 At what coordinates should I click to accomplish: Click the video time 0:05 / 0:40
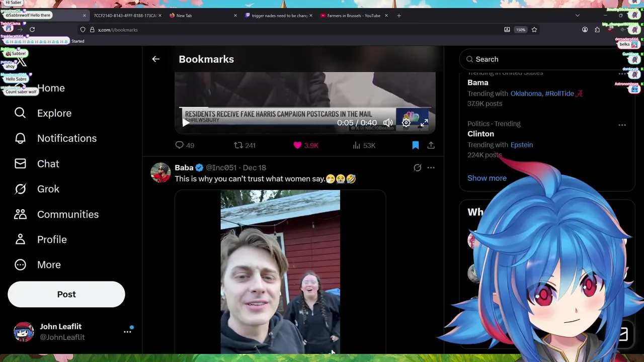[x=357, y=123]
